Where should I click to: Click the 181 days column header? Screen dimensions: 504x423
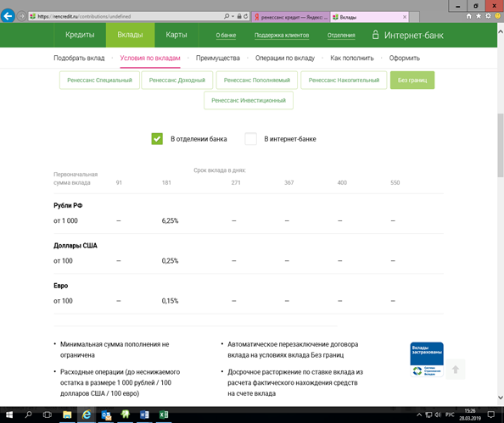point(166,183)
